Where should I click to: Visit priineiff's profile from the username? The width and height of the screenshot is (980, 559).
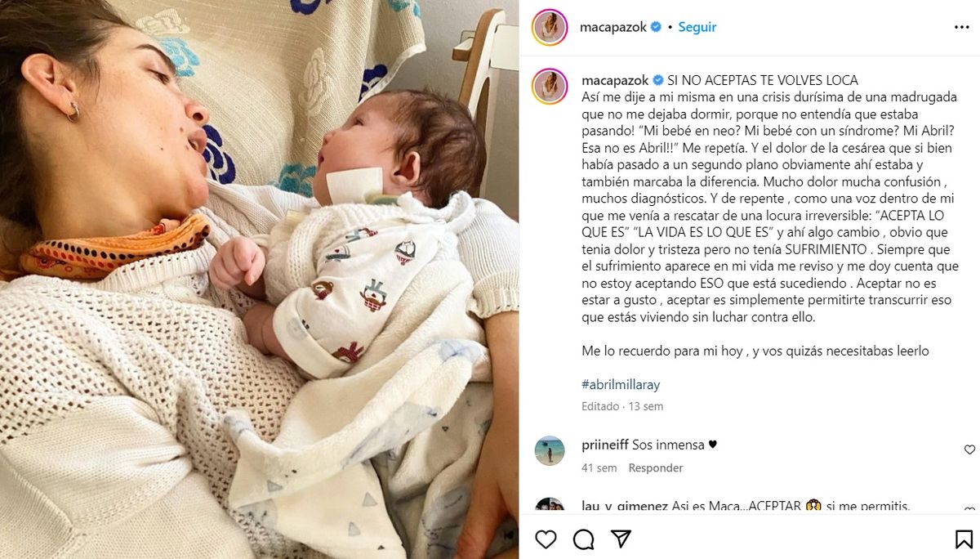pyautogui.click(x=605, y=445)
